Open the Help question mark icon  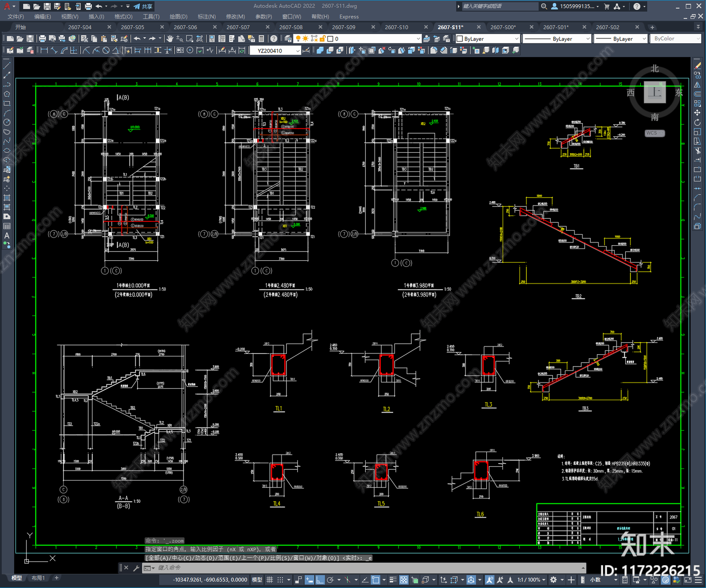[x=274, y=39]
